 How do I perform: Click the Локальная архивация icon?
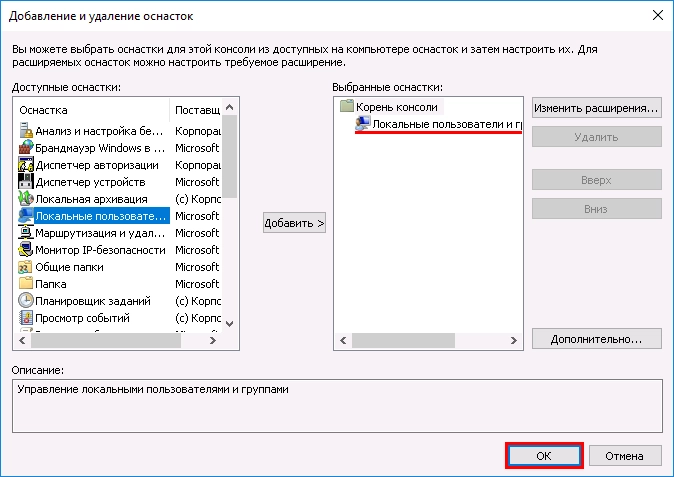(x=26, y=199)
